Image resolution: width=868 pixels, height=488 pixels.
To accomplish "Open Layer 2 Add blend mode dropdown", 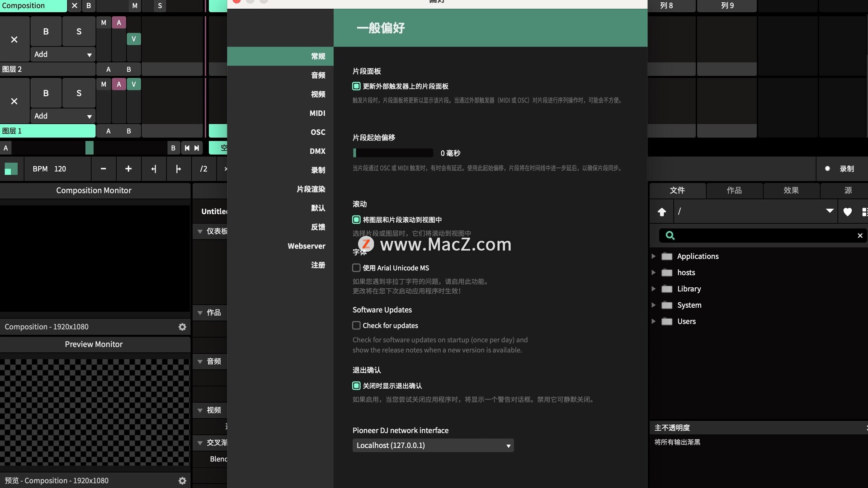I will coord(63,54).
